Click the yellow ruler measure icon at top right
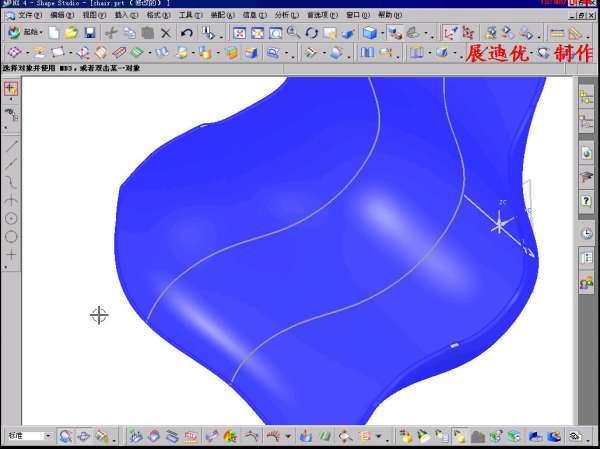This screenshot has height=449, width=600. click(x=556, y=33)
